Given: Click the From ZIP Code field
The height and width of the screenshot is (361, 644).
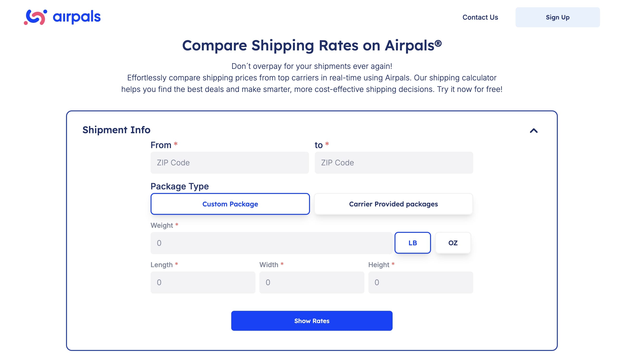Looking at the screenshot, I should click(230, 163).
